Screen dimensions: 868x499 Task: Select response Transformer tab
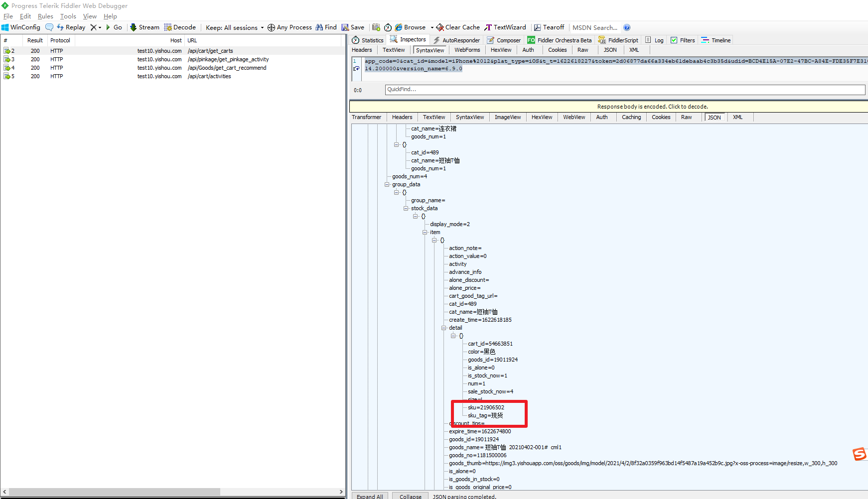[x=366, y=118]
